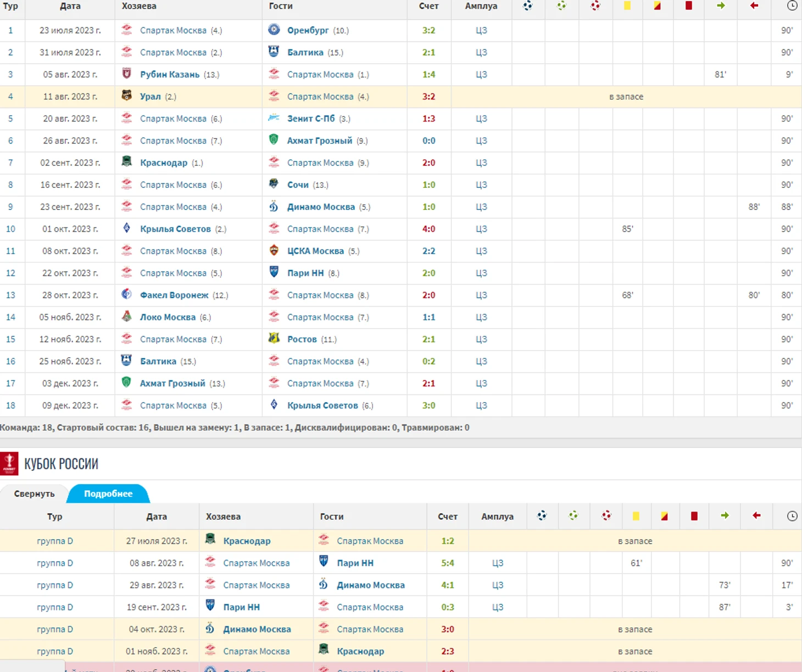Click Спартак Москва crest in 23 июля row
802x672 pixels.
click(126, 30)
